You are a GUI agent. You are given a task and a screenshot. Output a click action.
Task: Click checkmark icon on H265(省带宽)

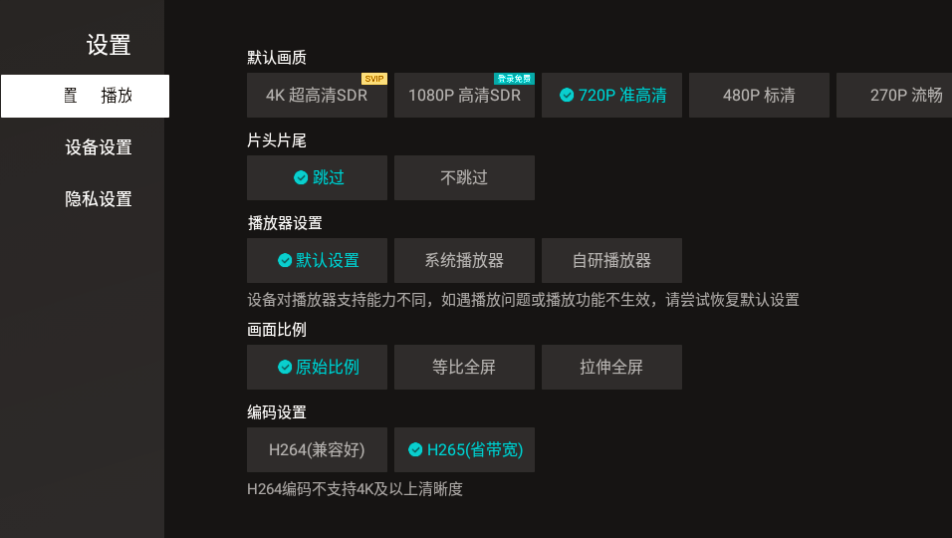click(x=415, y=449)
